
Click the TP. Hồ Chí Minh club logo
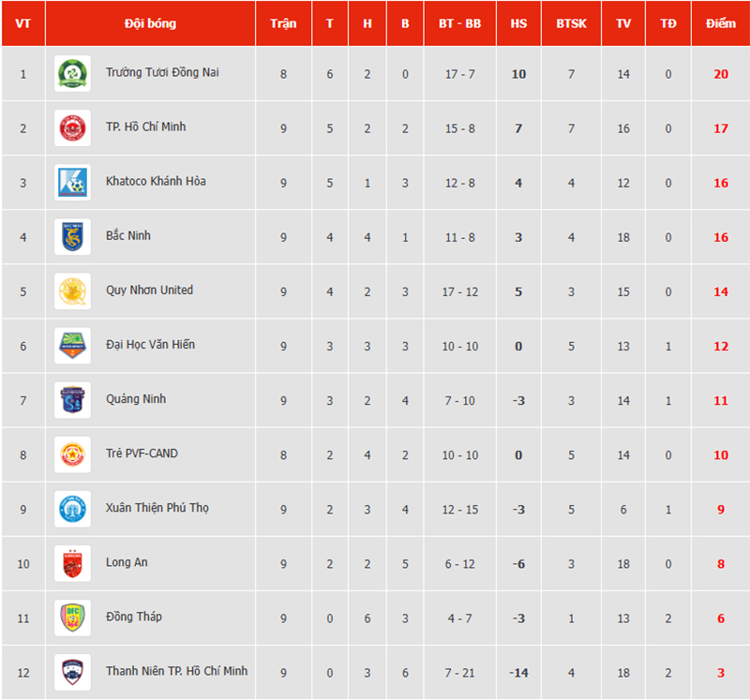[x=72, y=127]
